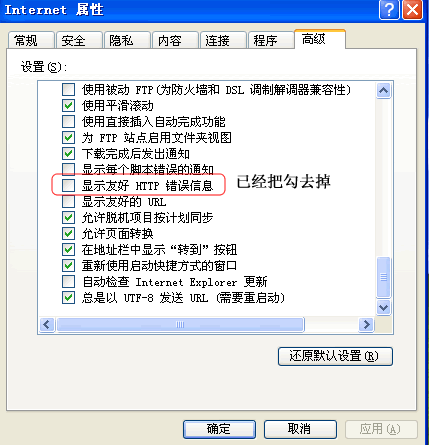
Task: Check 显示每个脚本错误的通知 checkbox
Action: [68, 169]
